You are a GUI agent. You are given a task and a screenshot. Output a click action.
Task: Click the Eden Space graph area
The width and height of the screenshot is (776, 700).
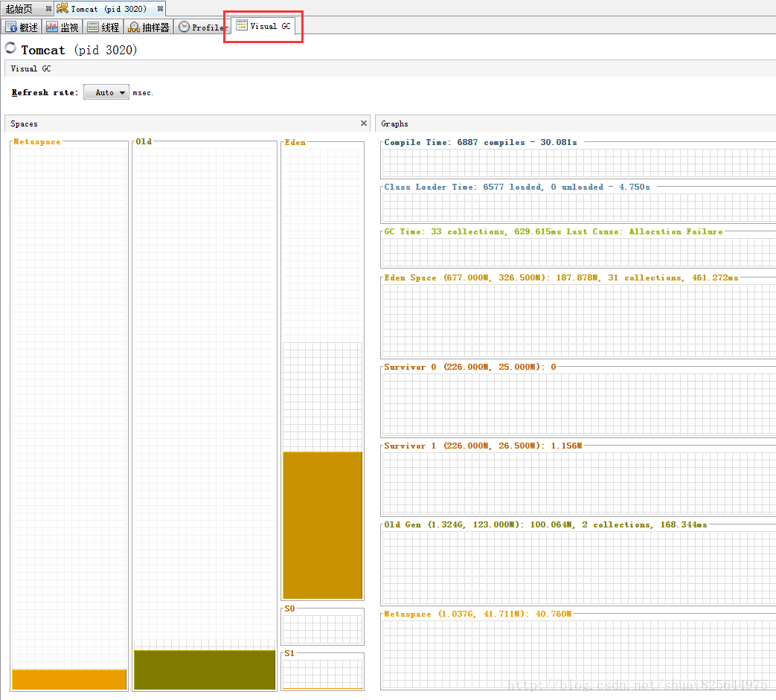(x=577, y=320)
